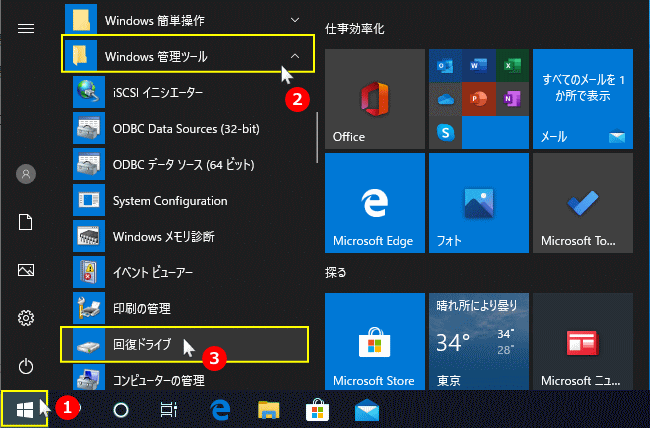Open the Office tile
The height and width of the screenshot is (428, 650).
(x=375, y=99)
